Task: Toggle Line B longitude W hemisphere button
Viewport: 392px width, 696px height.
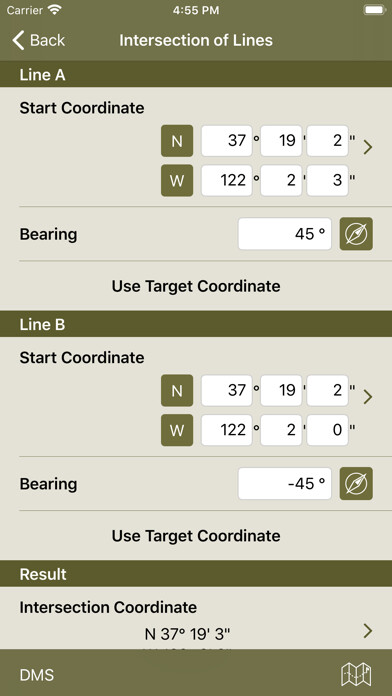Action: pos(177,430)
